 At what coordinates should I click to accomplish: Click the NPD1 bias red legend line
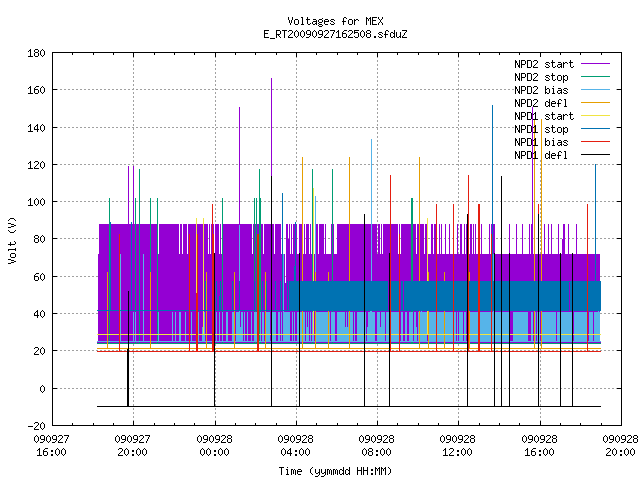click(595, 142)
